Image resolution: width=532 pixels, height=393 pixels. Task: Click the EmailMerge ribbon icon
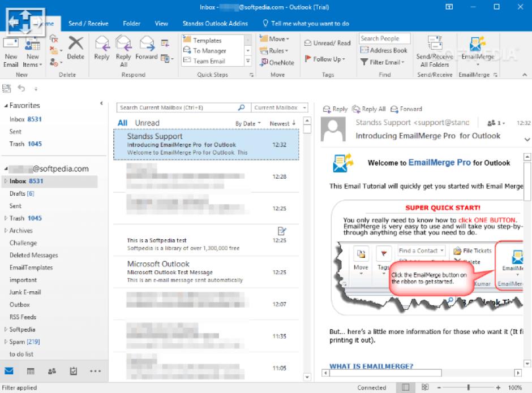pyautogui.click(x=478, y=44)
